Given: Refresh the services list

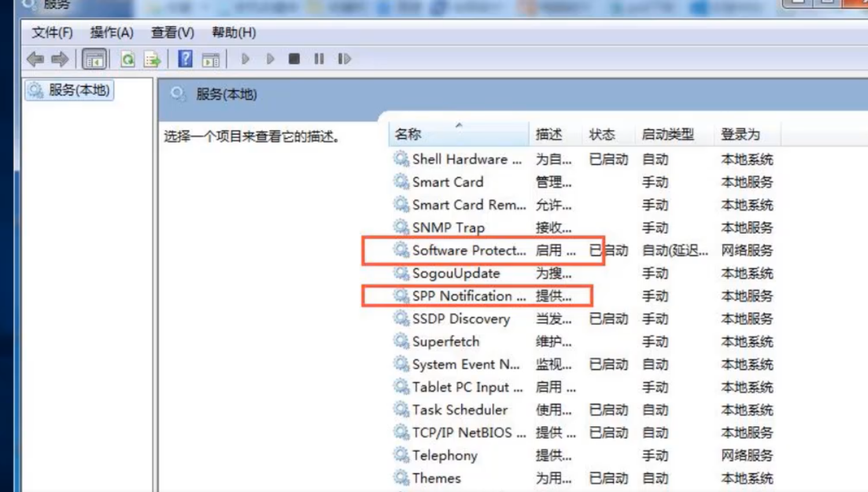Looking at the screenshot, I should coord(127,58).
